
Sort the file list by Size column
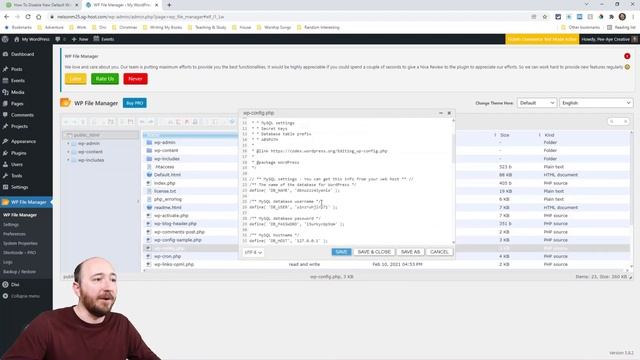[x=504, y=135]
